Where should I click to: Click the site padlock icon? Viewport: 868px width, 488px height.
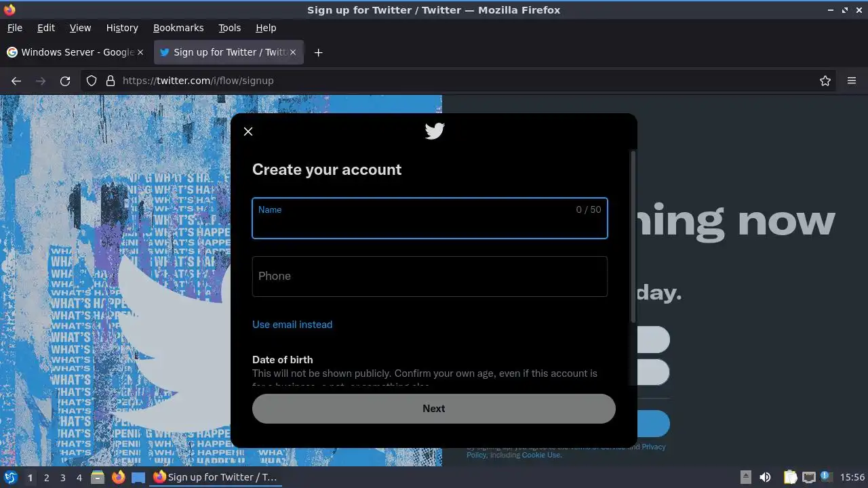click(111, 81)
